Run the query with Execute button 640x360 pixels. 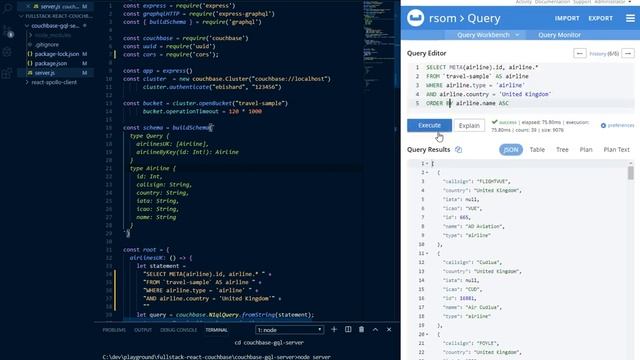[429, 125]
